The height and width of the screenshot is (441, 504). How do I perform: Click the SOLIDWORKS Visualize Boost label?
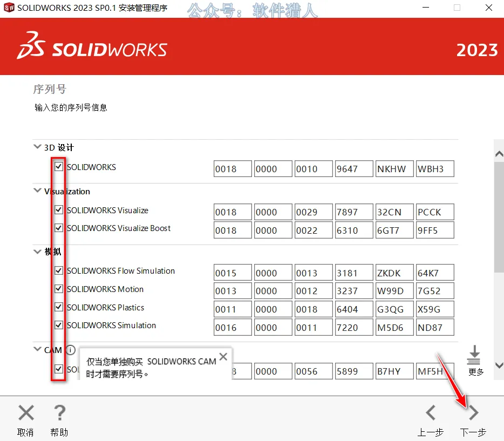point(119,228)
